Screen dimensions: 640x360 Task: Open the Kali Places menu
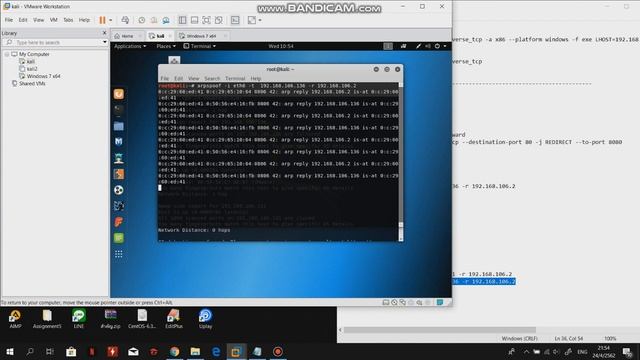tap(166, 46)
